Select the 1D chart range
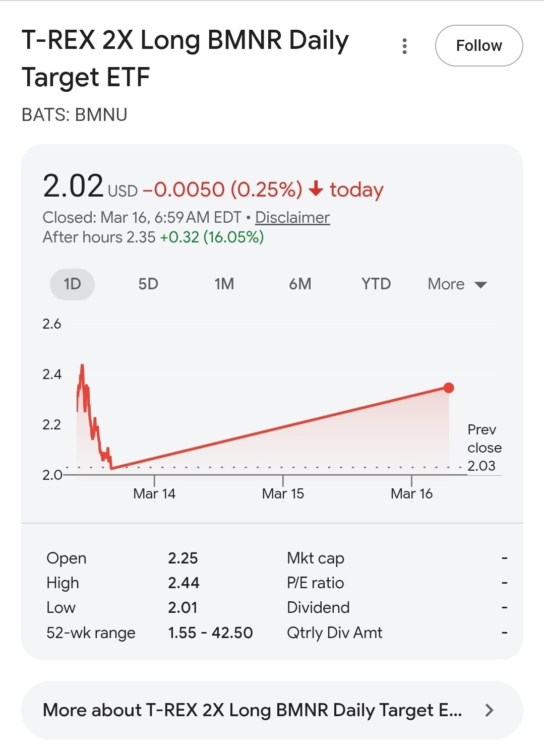The height and width of the screenshot is (756, 544). [x=72, y=284]
